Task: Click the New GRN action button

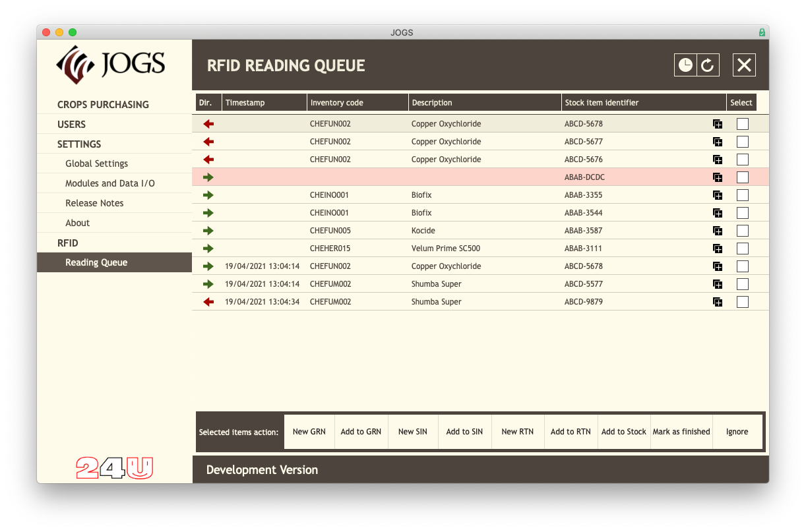Action: [x=309, y=431]
